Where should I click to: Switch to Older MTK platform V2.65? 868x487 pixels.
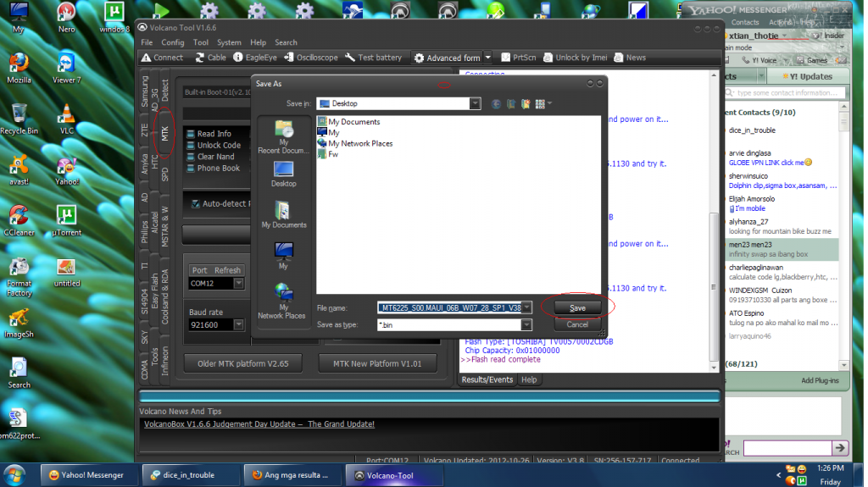click(x=243, y=363)
